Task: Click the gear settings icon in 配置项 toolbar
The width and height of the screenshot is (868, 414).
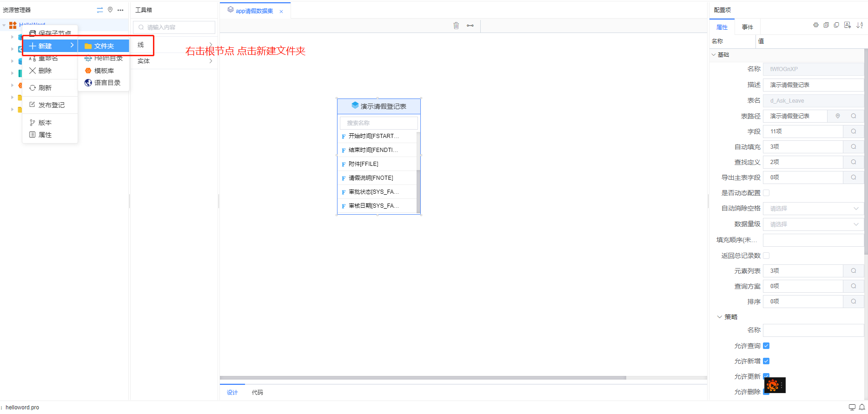Action: (x=815, y=25)
